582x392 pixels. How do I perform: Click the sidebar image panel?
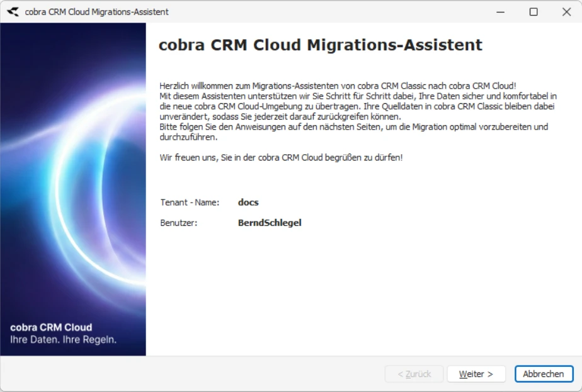click(72, 189)
